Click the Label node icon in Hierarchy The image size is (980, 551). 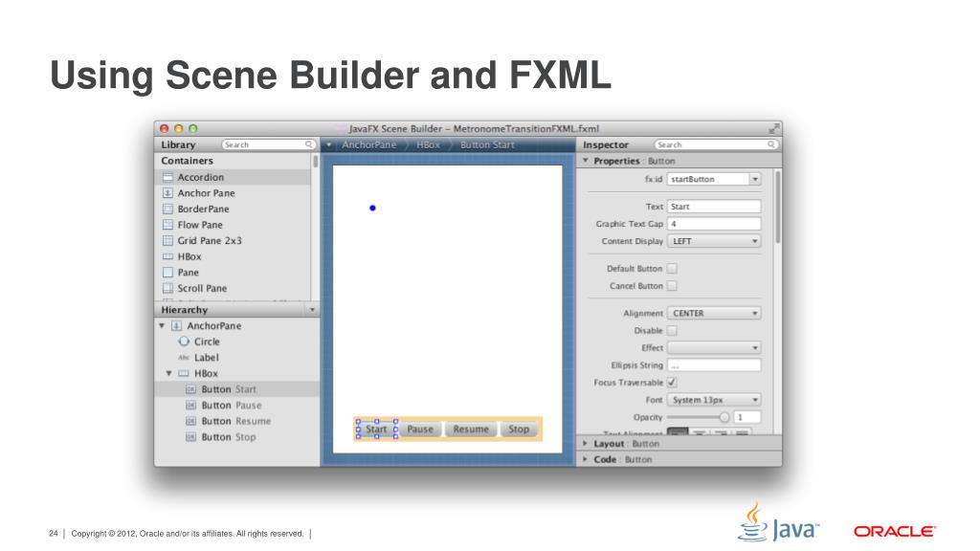(184, 358)
